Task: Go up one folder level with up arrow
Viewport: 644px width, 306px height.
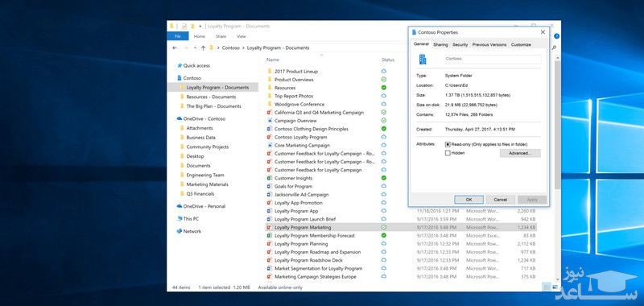Action: pyautogui.click(x=204, y=48)
